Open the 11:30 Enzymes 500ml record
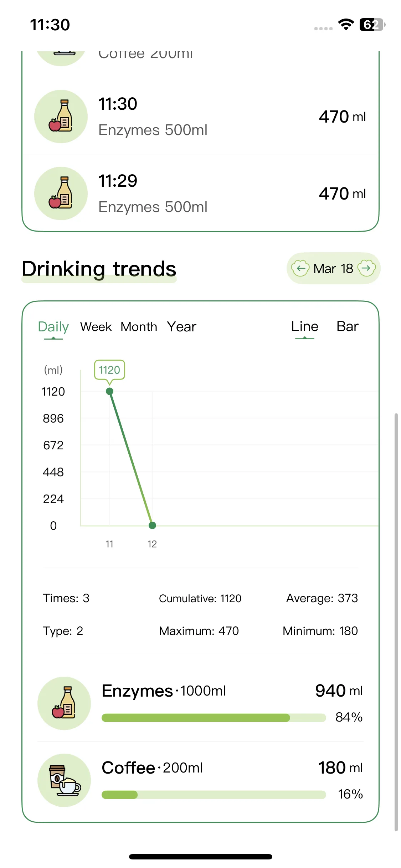This screenshot has height=868, width=401. point(200,117)
